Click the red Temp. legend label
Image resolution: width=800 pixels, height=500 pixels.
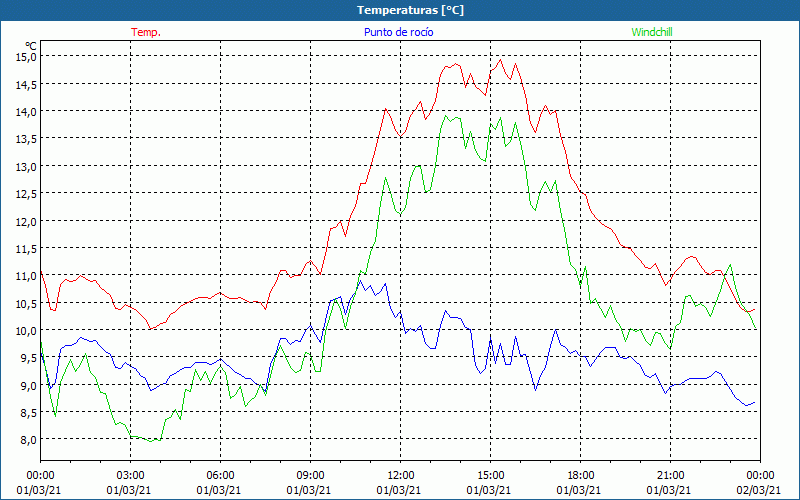(x=146, y=32)
